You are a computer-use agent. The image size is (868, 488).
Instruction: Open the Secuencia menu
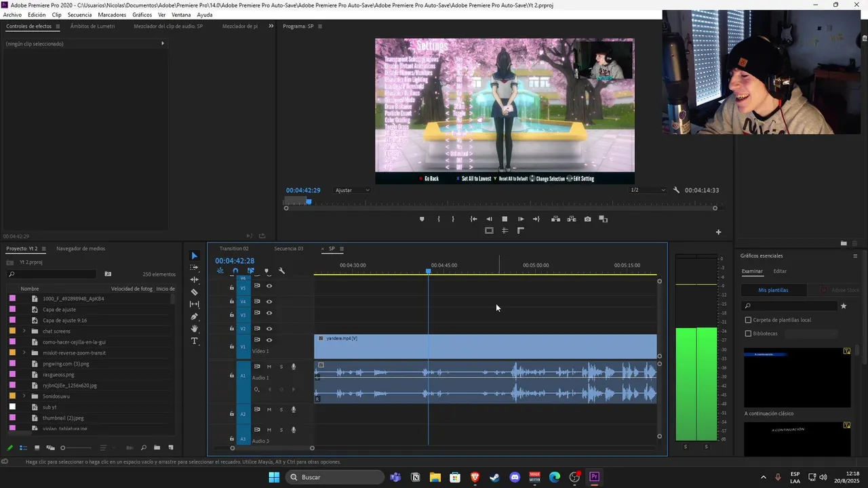79,15
